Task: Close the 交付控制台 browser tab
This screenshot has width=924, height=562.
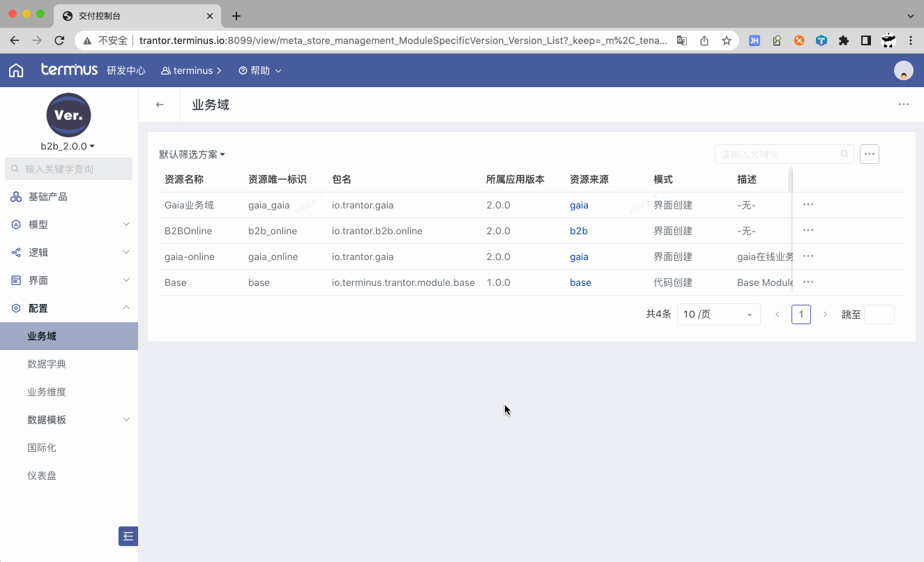Action: (211, 15)
